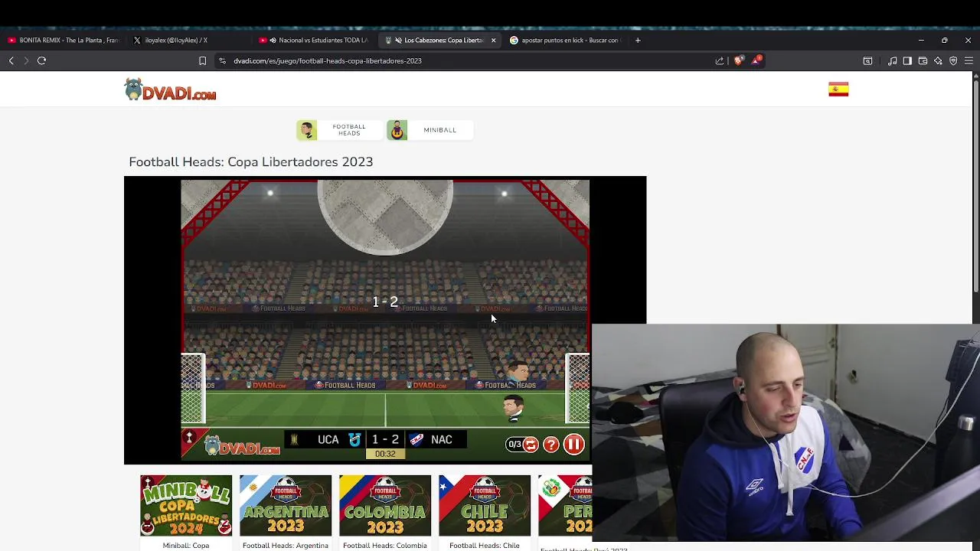Viewport: 980px width, 551px height.
Task: Click the Copa Libertadores trophy icon in scoreboard
Action: (x=294, y=439)
